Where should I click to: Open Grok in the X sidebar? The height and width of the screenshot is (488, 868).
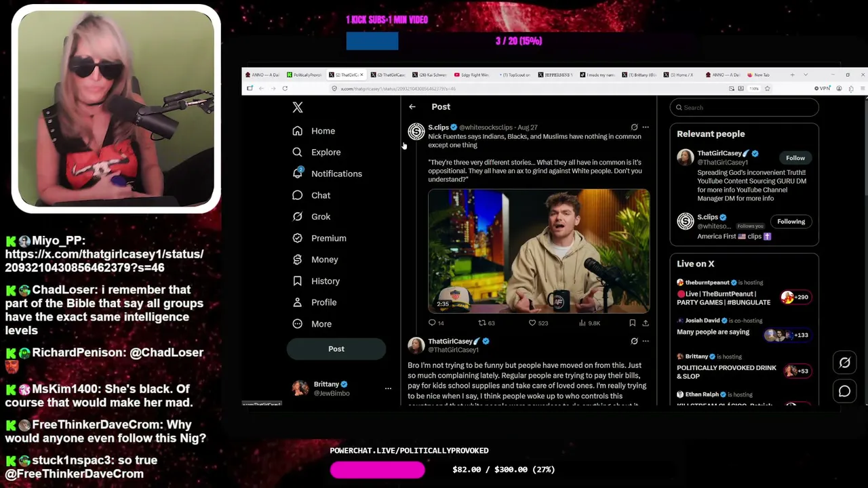coord(311,217)
